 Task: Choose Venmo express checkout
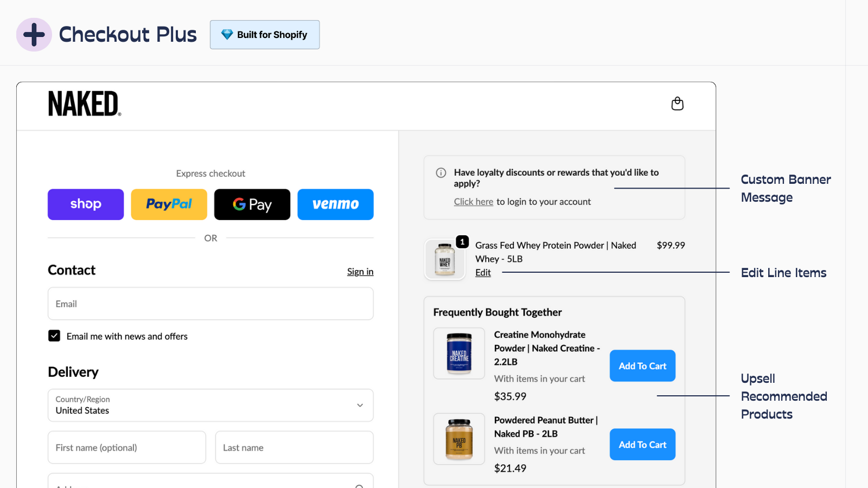[335, 204]
